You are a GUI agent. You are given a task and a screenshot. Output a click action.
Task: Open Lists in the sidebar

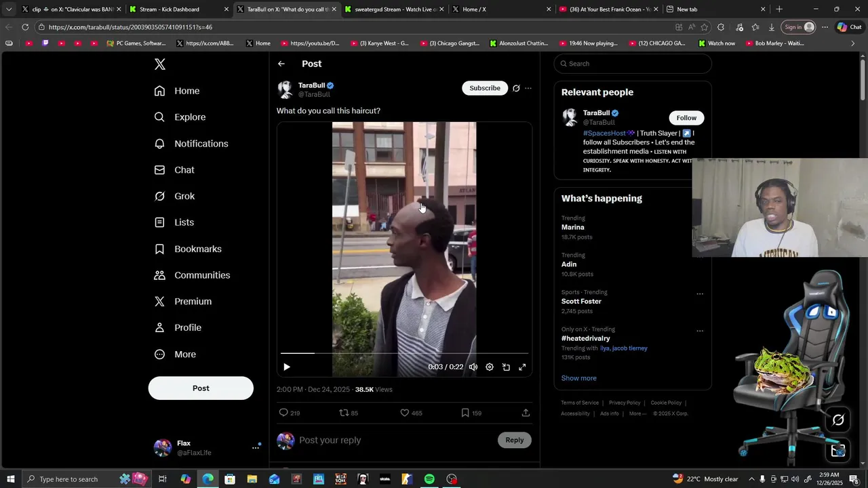tap(174, 222)
